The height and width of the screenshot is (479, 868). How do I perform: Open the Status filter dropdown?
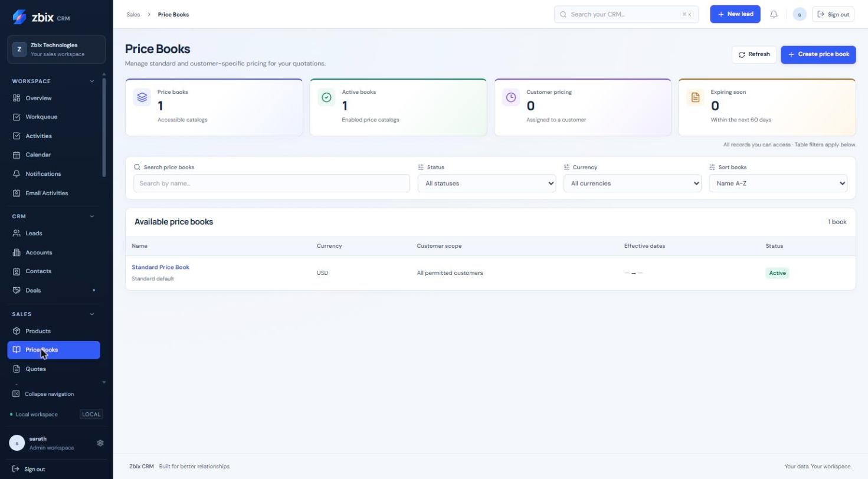(x=487, y=183)
